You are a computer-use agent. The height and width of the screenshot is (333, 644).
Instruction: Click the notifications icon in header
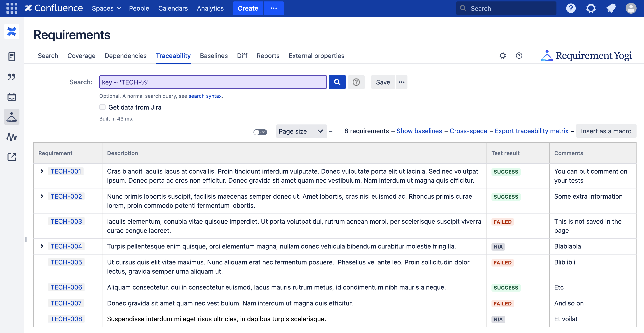(x=611, y=8)
